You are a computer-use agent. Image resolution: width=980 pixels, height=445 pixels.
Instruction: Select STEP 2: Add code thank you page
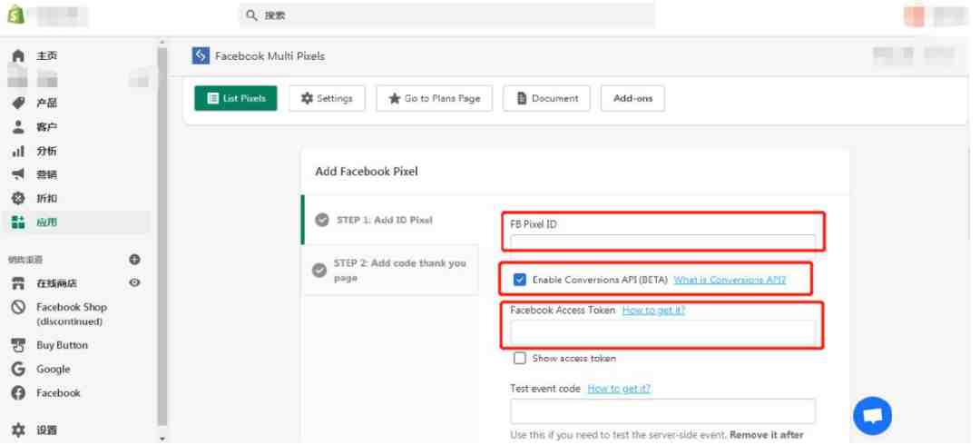(x=390, y=270)
